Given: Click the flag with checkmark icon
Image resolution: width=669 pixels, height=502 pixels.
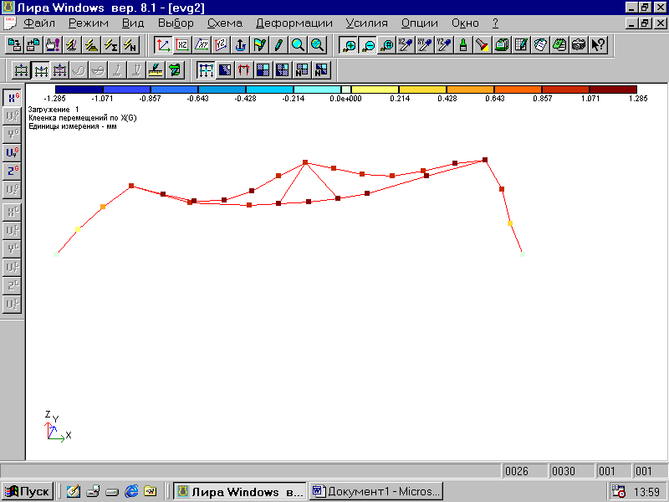Looking at the screenshot, I should 259,45.
